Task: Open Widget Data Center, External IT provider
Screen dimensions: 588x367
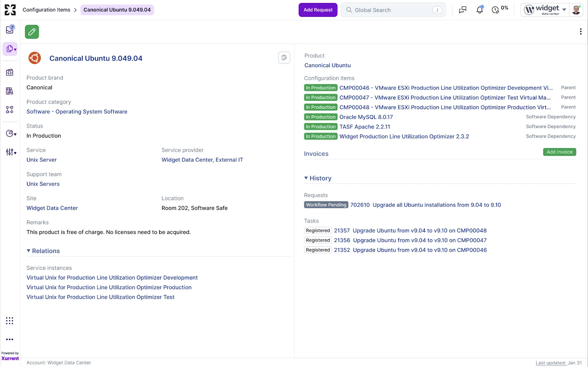Action: click(x=202, y=160)
